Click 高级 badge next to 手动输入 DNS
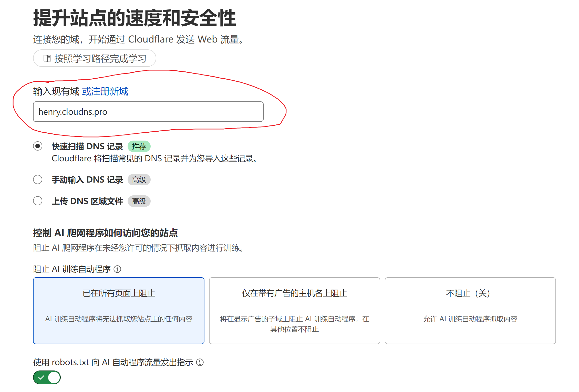The image size is (579, 392). 139,180
